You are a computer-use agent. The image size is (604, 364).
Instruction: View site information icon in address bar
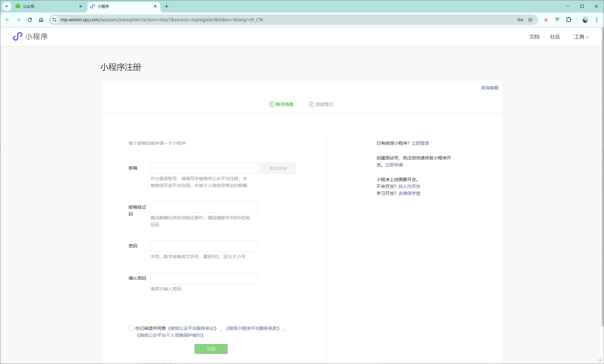coord(55,20)
